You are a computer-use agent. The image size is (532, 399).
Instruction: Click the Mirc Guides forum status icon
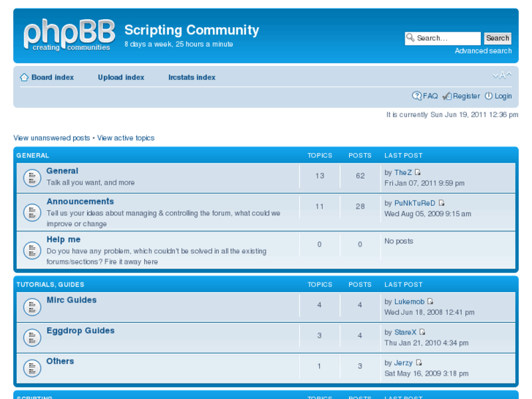click(x=32, y=307)
